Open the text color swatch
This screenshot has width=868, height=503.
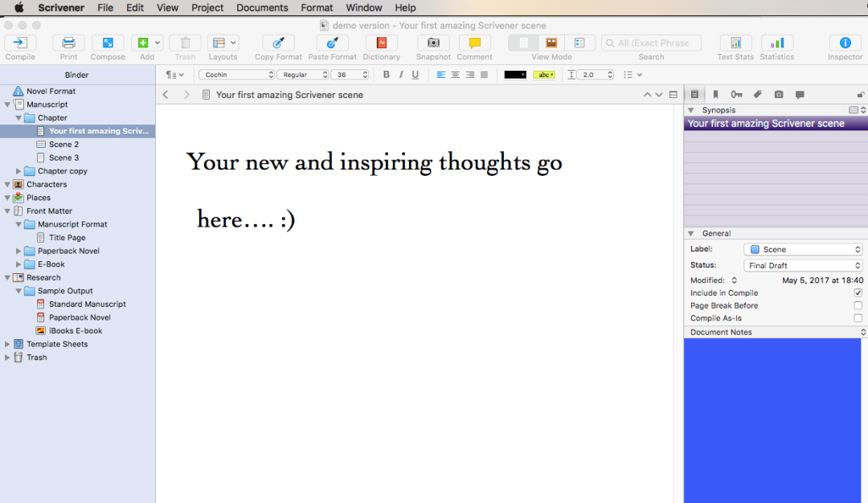tap(515, 75)
